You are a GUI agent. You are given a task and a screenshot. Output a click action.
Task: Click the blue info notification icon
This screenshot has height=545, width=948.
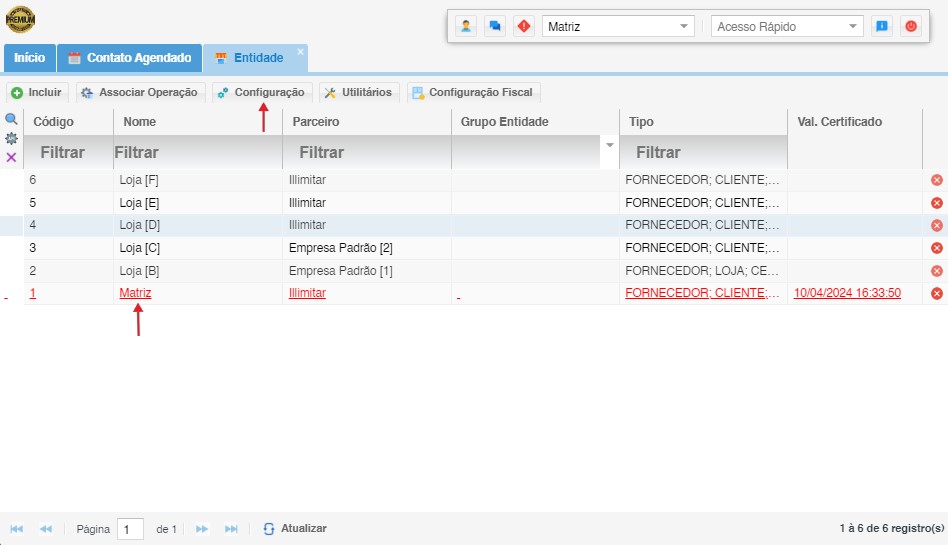[881, 27]
